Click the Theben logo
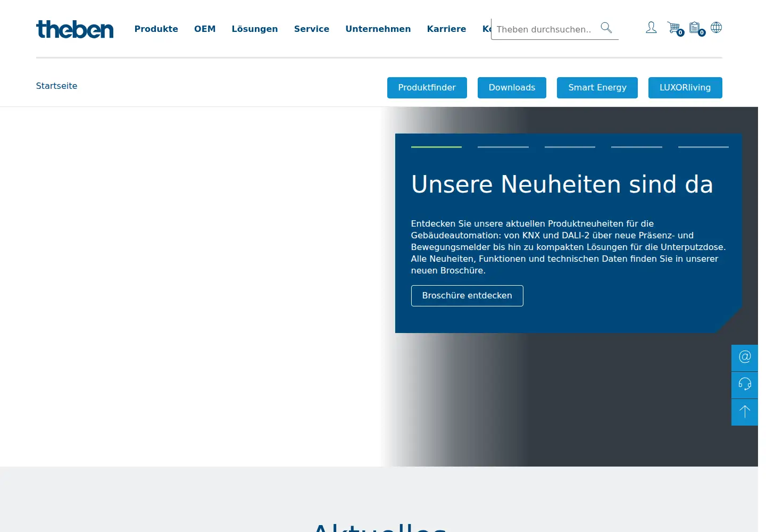The width and height of the screenshot is (766, 532). pos(74,29)
